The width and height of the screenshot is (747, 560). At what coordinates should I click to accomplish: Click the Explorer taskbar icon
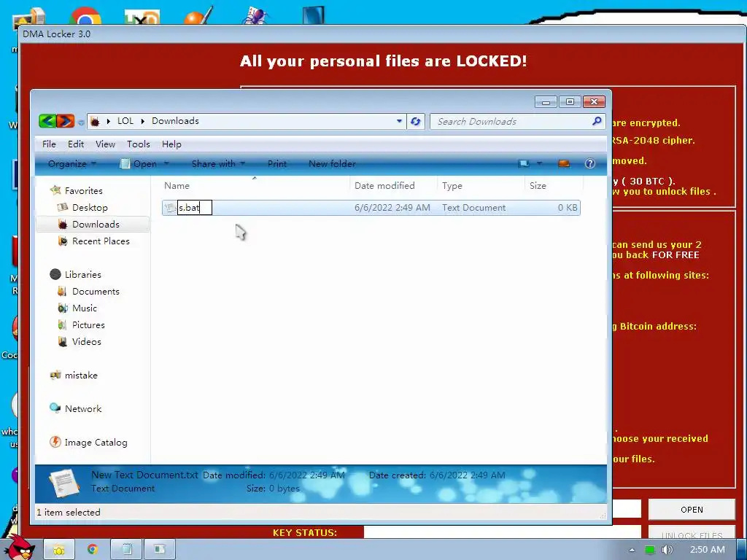pos(59,550)
